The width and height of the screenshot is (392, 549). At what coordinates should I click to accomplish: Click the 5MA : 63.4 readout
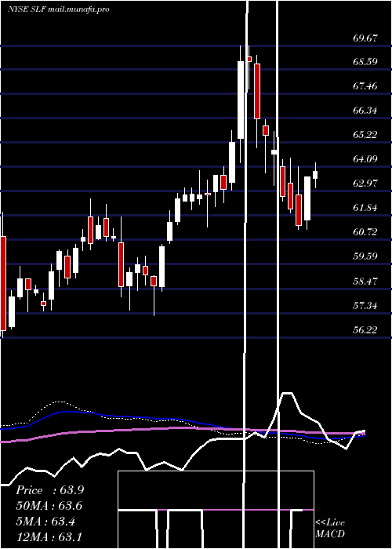pos(45,522)
